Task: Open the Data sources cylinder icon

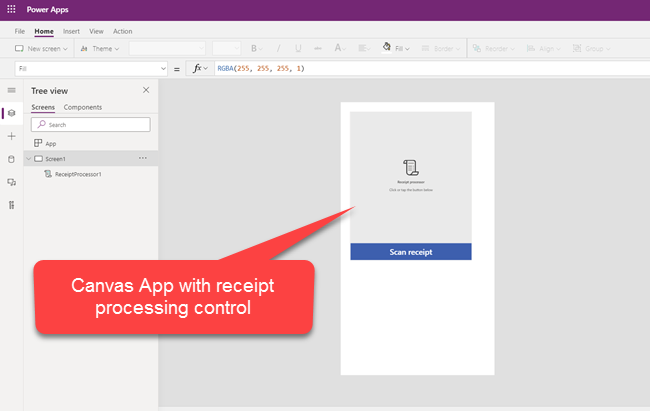Action: coord(12,159)
